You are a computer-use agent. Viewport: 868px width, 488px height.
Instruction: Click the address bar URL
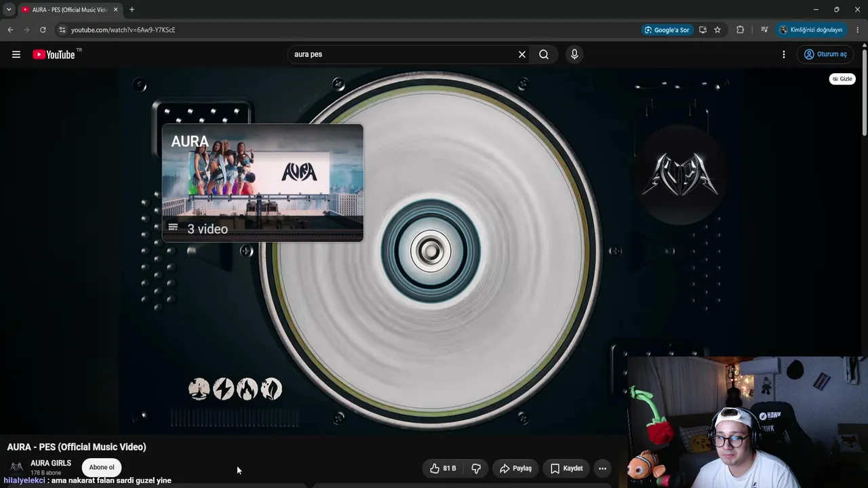click(123, 30)
